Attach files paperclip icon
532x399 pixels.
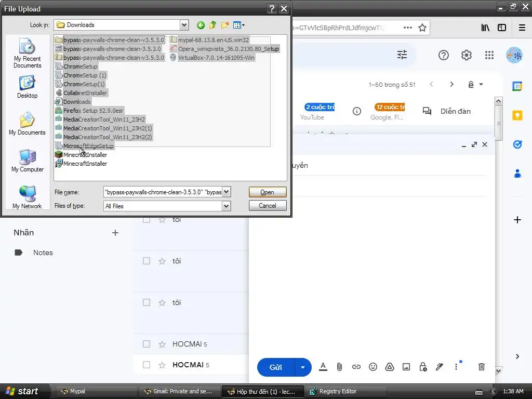[339, 367]
